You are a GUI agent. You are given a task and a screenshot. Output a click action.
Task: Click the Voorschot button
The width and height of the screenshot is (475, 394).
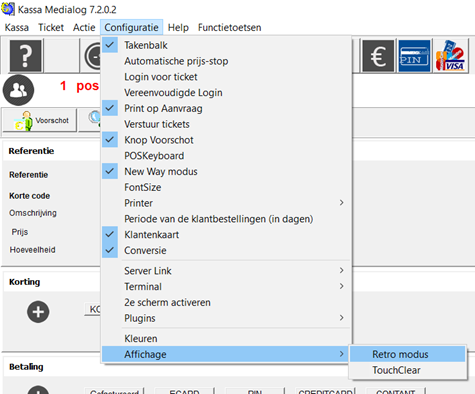coord(40,120)
